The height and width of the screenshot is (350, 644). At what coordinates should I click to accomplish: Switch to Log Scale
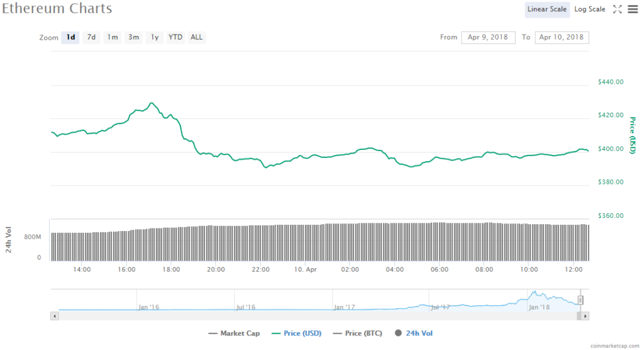(589, 9)
